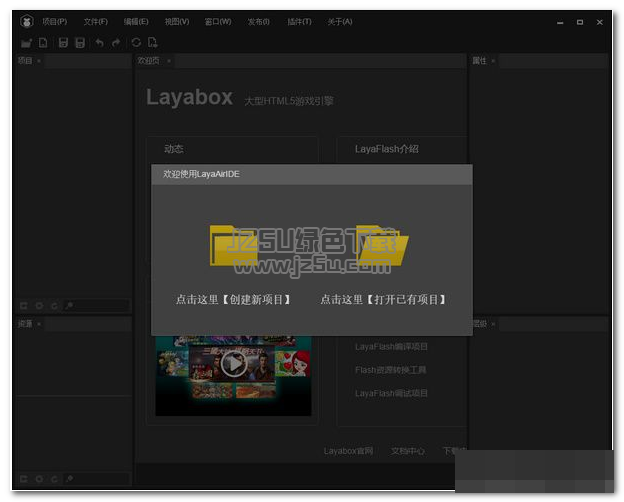624x502 pixels.
Task: Click the redo arrow toolbar icon
Action: click(x=116, y=43)
